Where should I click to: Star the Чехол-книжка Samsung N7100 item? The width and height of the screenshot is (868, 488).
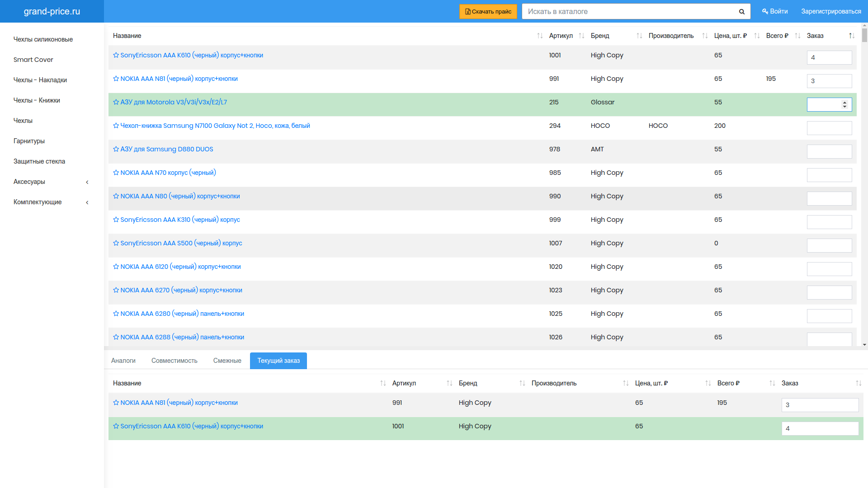coord(116,126)
